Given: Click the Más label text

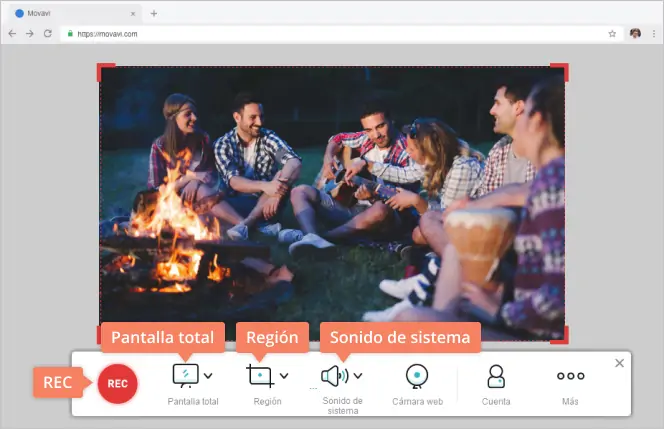Looking at the screenshot, I should click(570, 401).
